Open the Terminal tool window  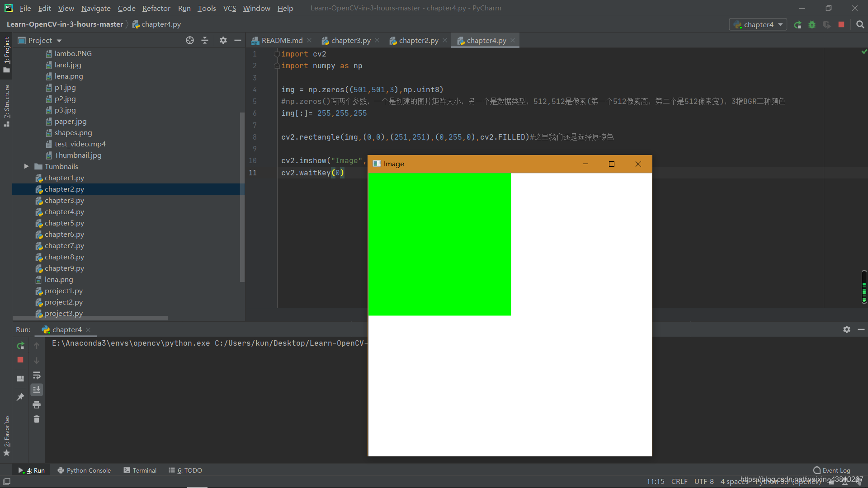click(x=140, y=470)
